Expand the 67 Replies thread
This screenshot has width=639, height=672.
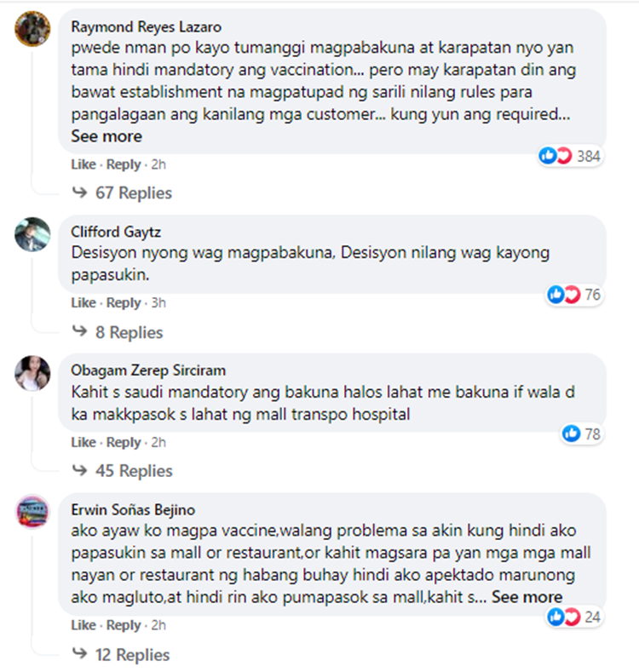pos(122,192)
